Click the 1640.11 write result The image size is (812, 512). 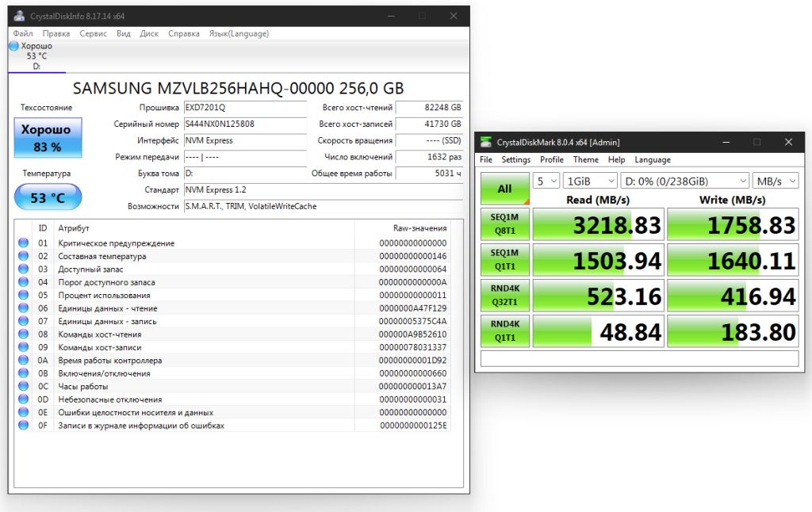pyautogui.click(x=733, y=259)
